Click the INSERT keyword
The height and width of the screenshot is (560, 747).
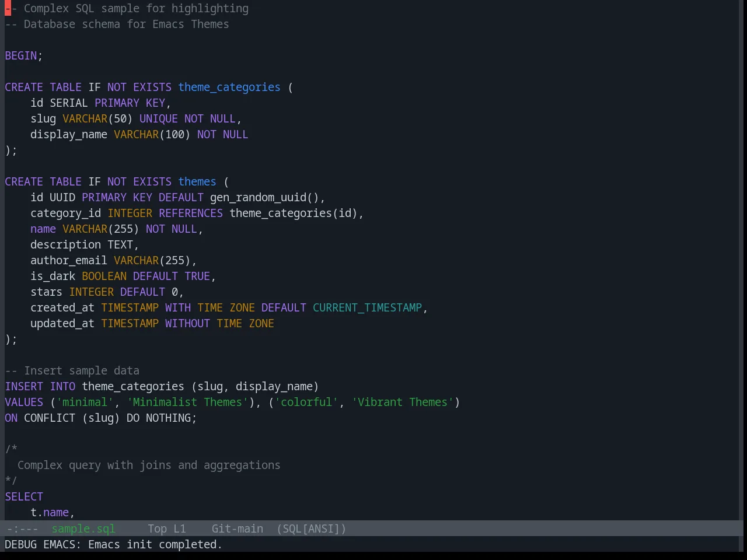[24, 386]
